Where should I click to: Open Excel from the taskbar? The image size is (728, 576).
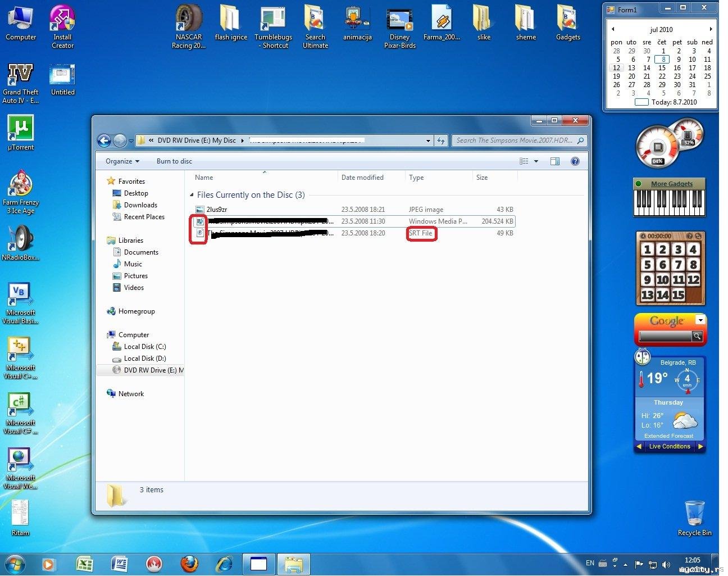pyautogui.click(x=84, y=564)
